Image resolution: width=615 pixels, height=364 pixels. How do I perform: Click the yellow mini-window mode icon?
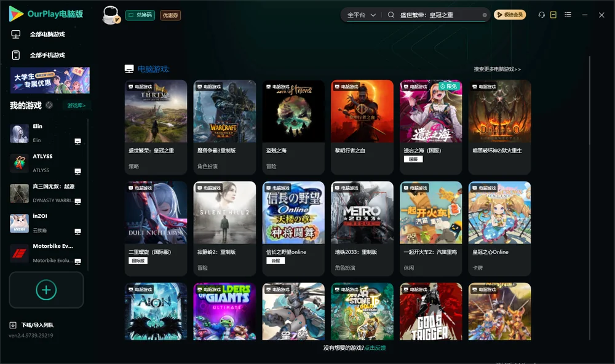[553, 15]
